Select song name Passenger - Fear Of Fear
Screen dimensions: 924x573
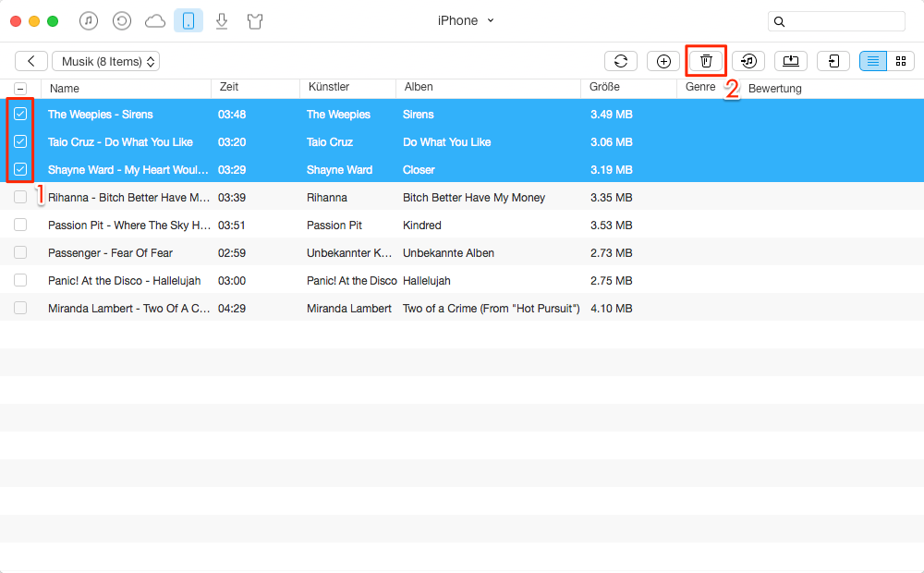click(x=110, y=253)
